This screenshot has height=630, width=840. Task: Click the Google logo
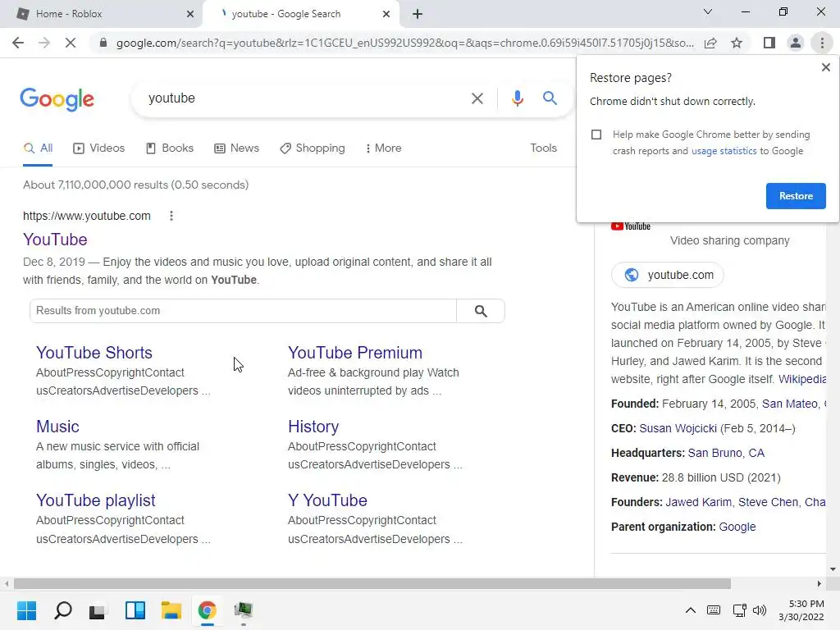57,99
